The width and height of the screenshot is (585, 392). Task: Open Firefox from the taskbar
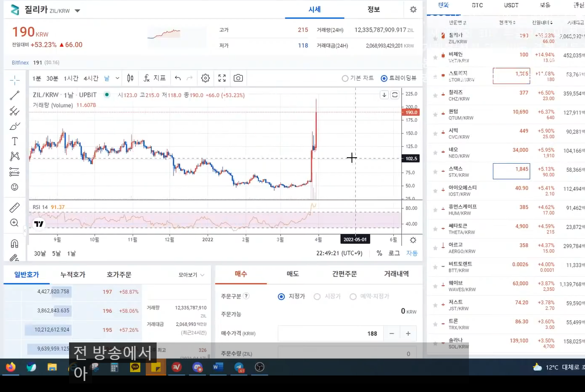[11, 367]
